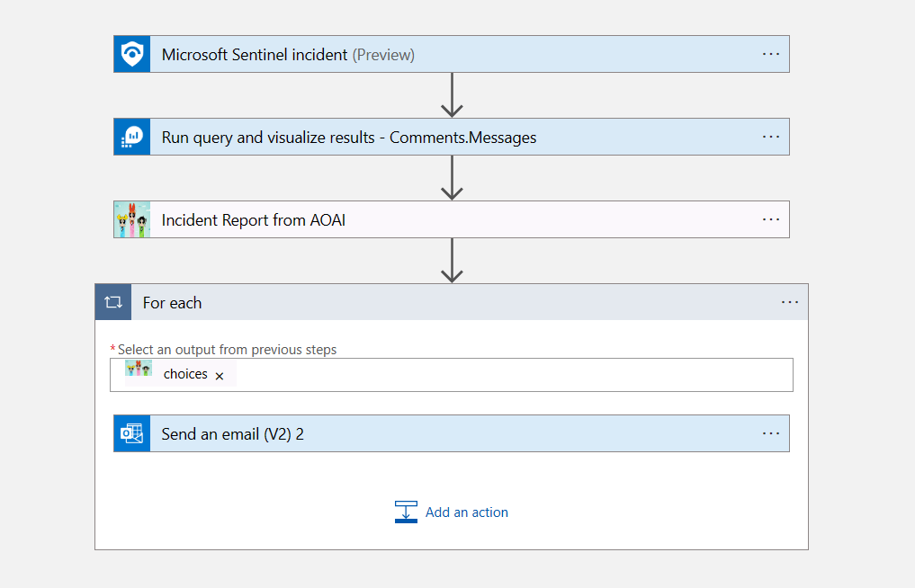Click the Microsoft Sentinel shield icon
Viewport: 915px width, 588px height.
click(x=132, y=54)
